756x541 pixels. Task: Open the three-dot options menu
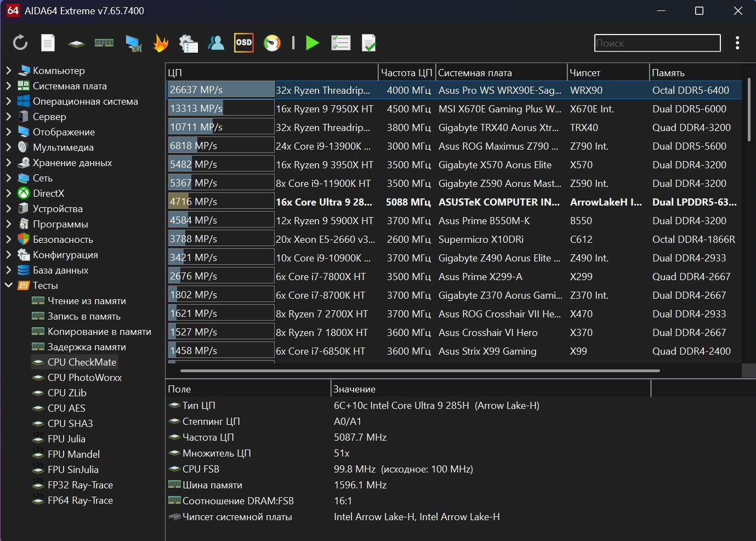737,43
